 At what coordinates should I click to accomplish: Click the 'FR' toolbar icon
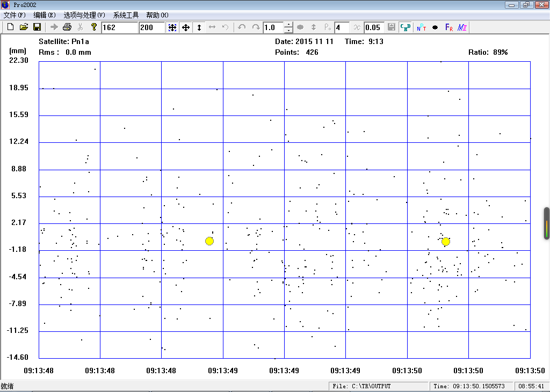coord(449,27)
